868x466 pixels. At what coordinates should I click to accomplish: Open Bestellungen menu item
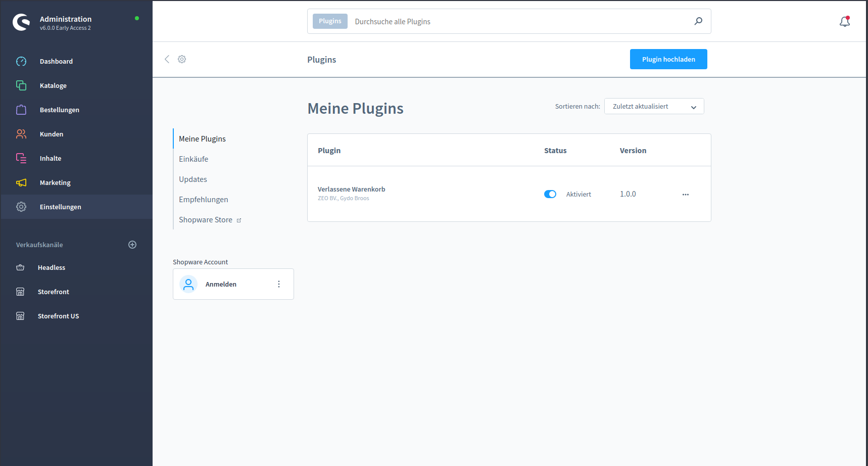77,110
